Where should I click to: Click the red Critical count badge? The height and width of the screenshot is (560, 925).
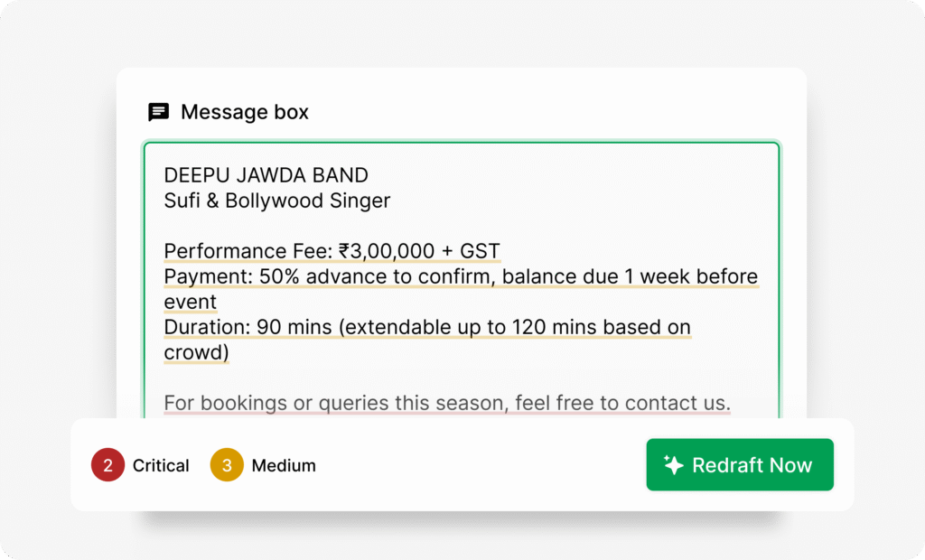click(x=107, y=466)
